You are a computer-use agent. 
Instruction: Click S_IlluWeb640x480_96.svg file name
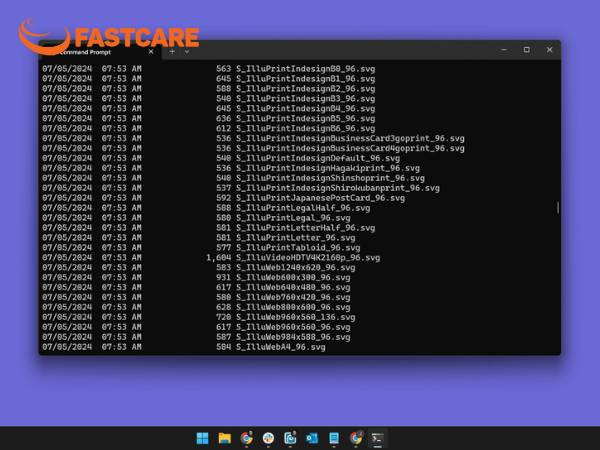(293, 288)
